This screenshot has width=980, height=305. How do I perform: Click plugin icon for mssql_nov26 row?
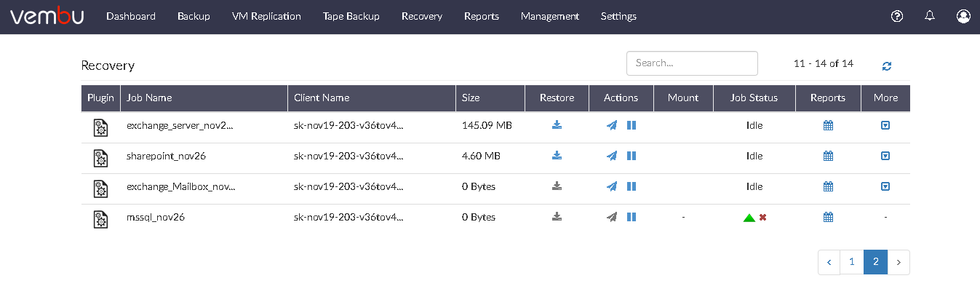(x=100, y=219)
